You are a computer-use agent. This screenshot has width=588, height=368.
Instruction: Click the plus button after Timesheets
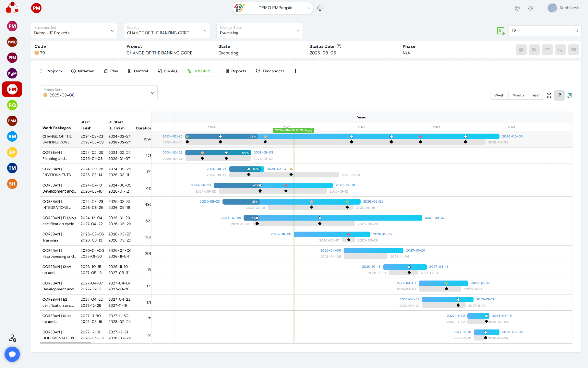coord(295,71)
